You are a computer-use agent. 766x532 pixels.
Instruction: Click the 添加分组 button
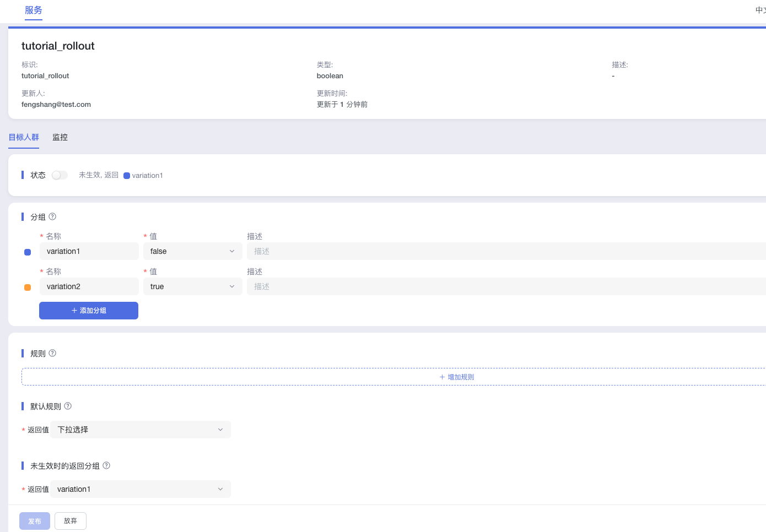89,311
